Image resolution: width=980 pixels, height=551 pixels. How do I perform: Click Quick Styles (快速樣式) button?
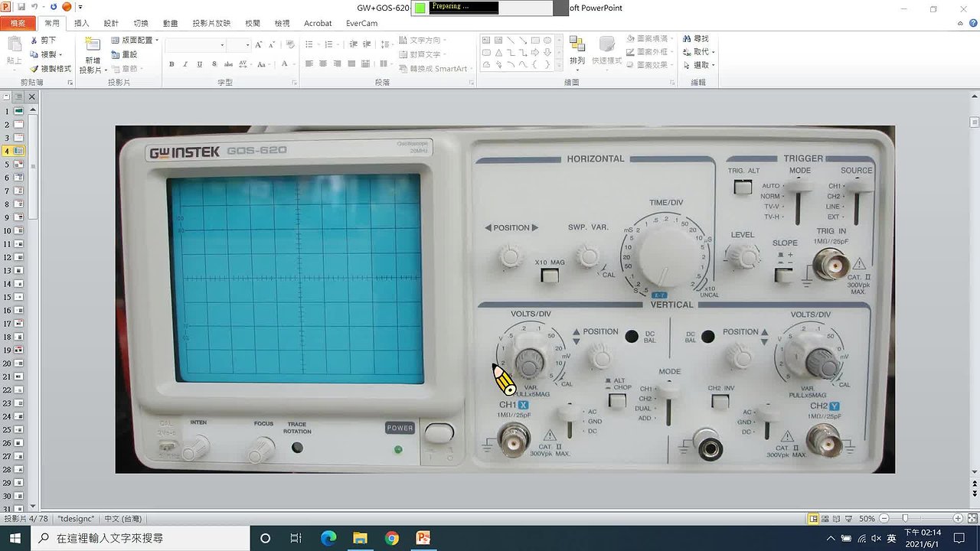coord(607,52)
